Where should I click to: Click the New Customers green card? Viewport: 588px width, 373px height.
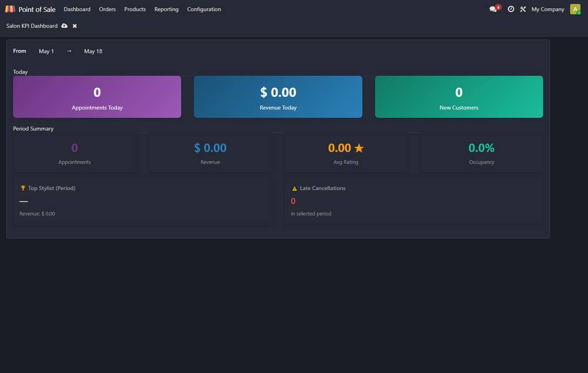(x=459, y=97)
